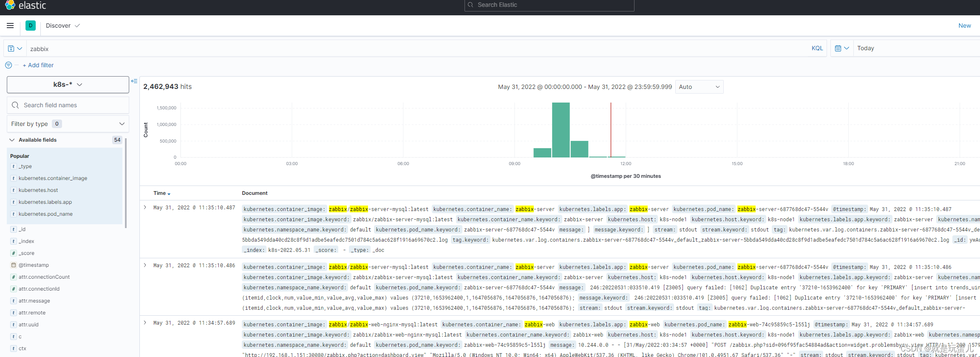The image size is (980, 357).
Task: Click kubernetes.container_image field type icon
Action: (x=14, y=178)
